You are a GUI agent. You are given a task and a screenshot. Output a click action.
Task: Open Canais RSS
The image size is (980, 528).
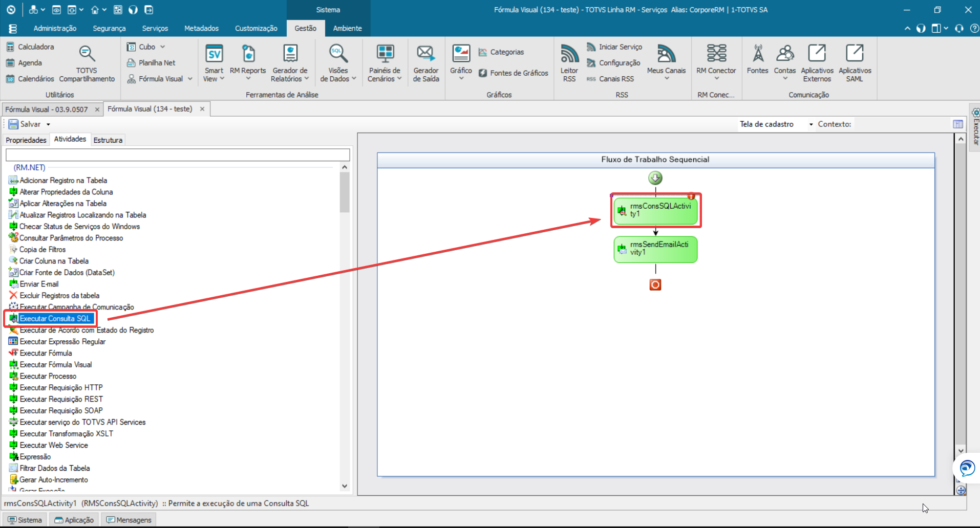610,79
